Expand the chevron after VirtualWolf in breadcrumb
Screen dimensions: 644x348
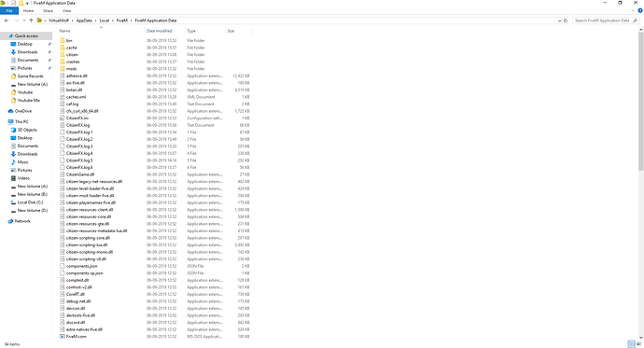point(73,21)
